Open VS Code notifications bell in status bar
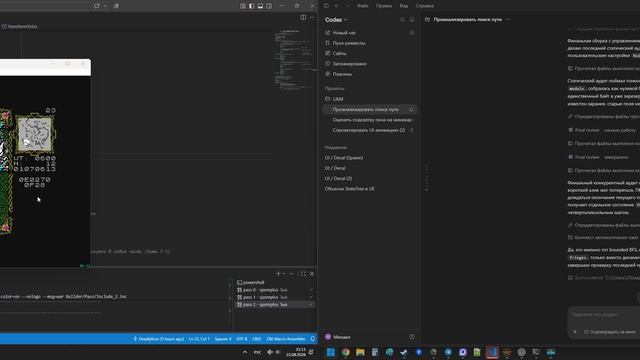This screenshot has width=640, height=360. [313, 339]
